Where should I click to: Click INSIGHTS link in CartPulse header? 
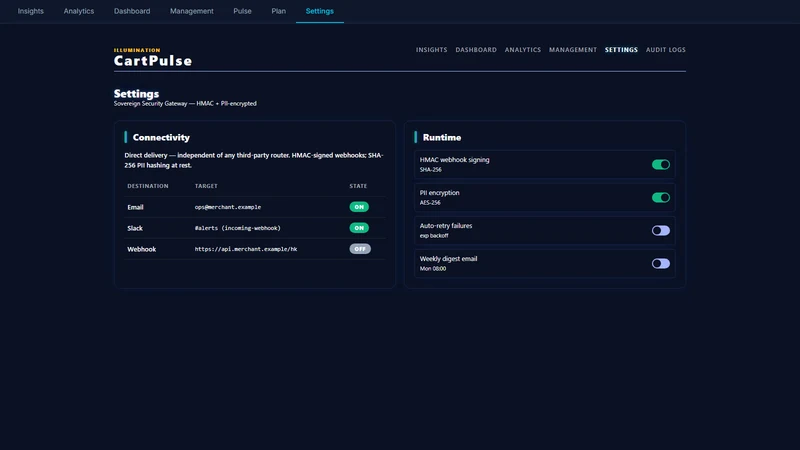(x=431, y=50)
